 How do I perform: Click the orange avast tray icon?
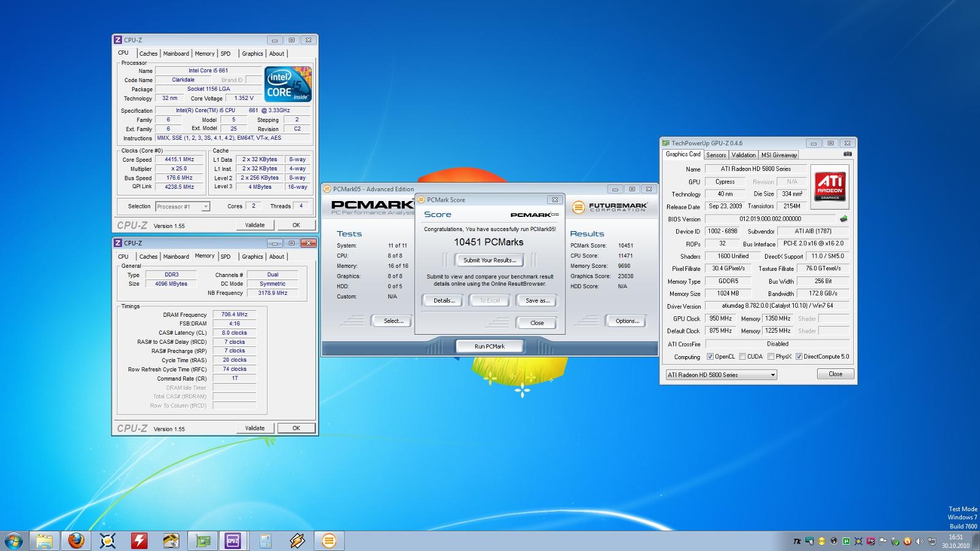click(907, 541)
